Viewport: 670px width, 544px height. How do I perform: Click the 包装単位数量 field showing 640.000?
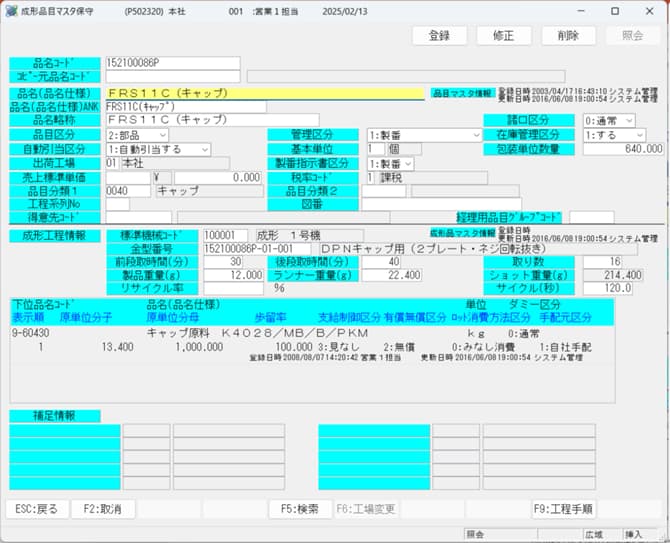623,149
